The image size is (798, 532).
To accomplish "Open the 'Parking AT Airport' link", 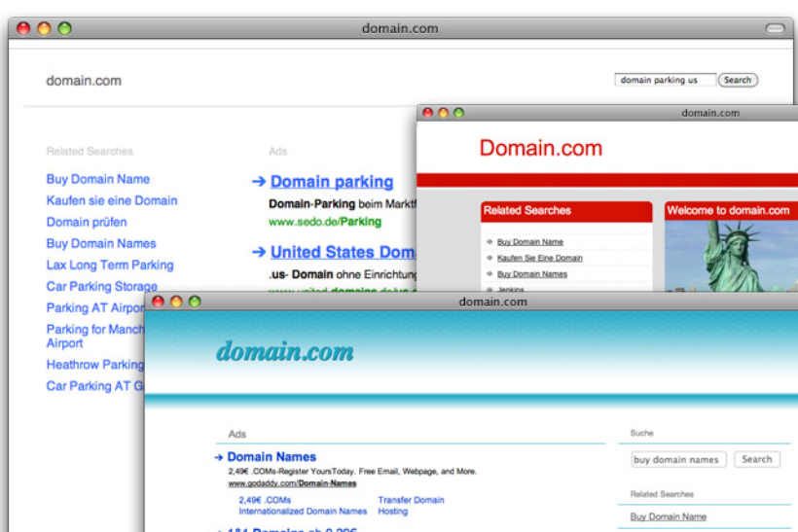I will (95, 307).
